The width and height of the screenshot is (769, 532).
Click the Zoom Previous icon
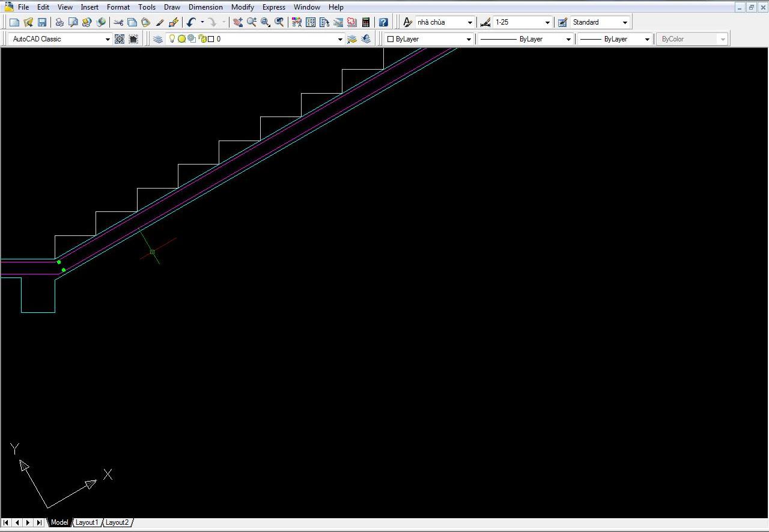click(x=279, y=22)
